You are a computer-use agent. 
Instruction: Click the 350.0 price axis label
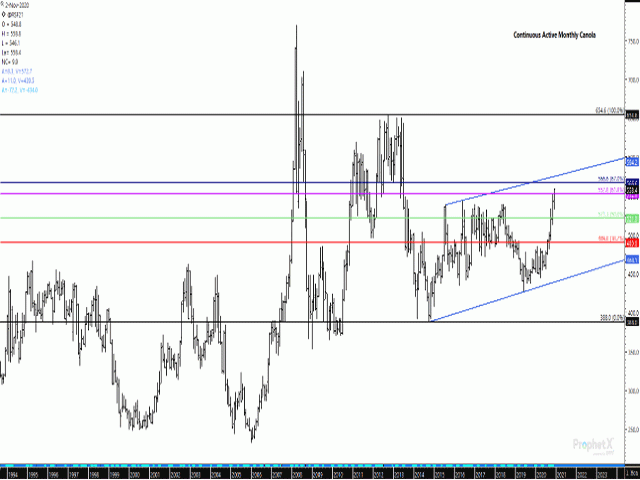633,352
